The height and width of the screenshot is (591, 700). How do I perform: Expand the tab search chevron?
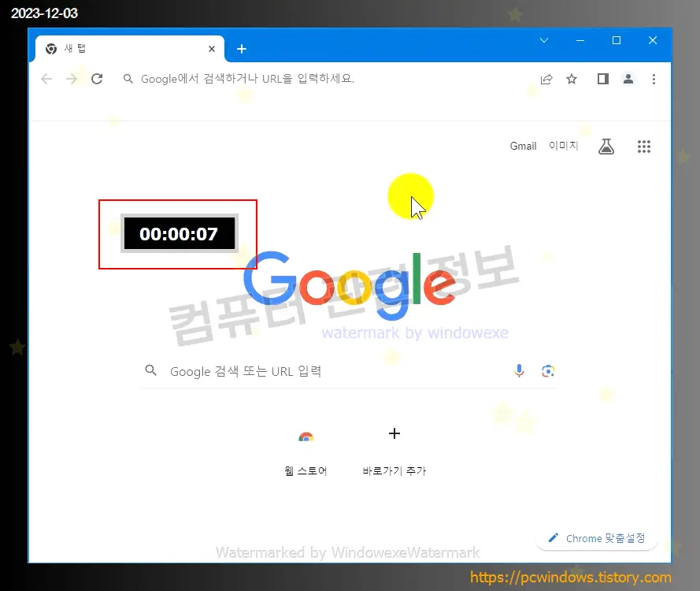tap(544, 40)
